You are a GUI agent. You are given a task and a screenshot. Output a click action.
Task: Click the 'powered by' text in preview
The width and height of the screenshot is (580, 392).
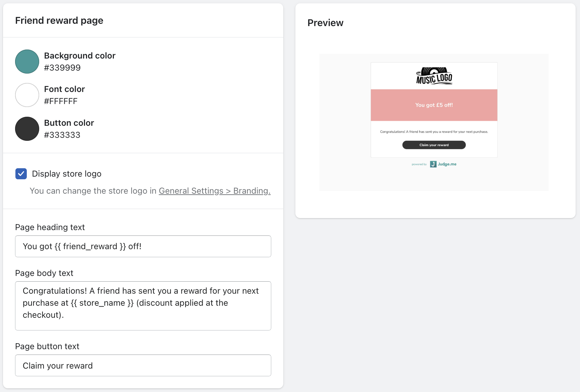click(419, 164)
